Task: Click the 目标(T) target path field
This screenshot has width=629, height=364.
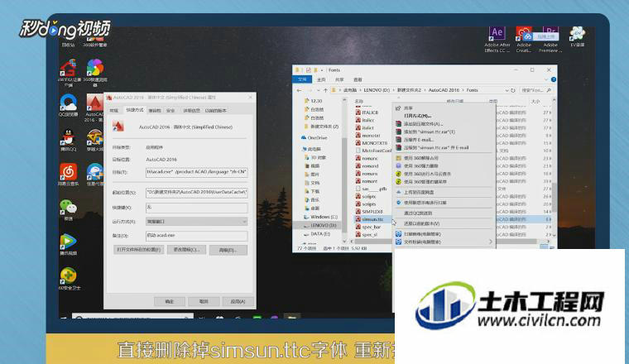Action: click(x=197, y=172)
